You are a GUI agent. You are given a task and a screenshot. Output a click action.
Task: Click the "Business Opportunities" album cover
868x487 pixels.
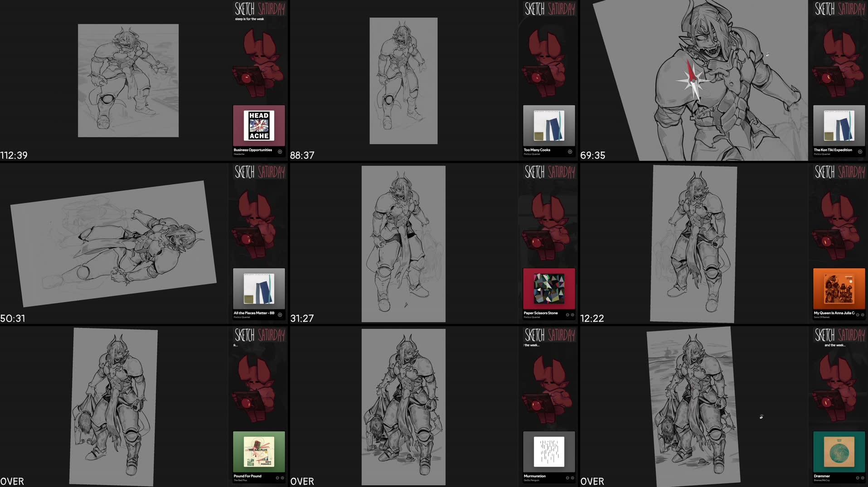pos(258,125)
